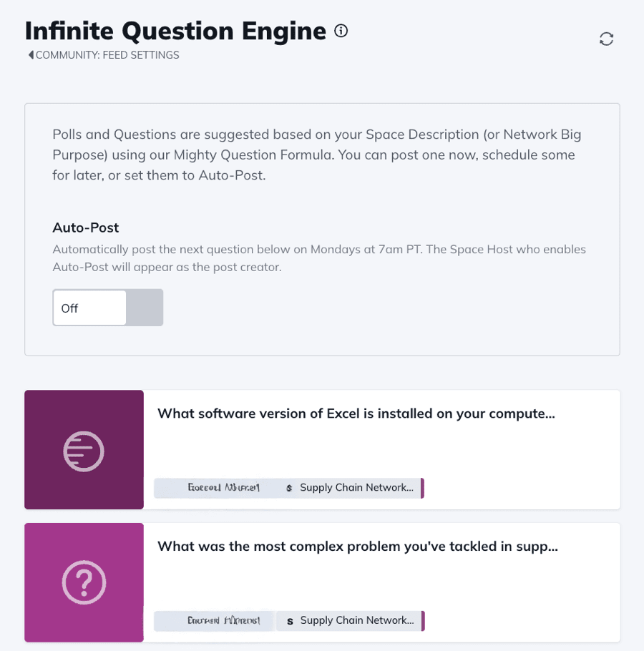The height and width of the screenshot is (651, 644).
Task: Click the info icon beside Infinite Question Engine
Action: [341, 31]
